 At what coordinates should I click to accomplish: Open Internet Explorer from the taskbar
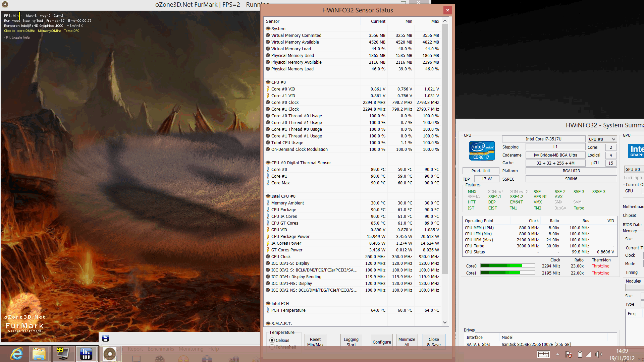16,354
